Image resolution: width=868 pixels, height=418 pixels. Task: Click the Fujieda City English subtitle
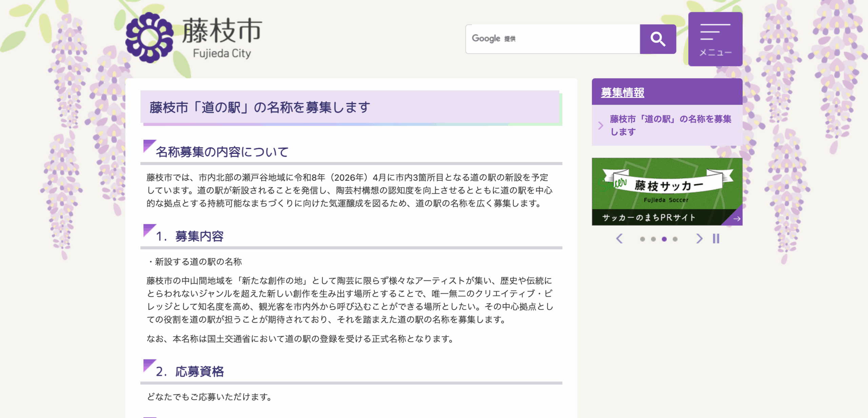pyautogui.click(x=222, y=54)
